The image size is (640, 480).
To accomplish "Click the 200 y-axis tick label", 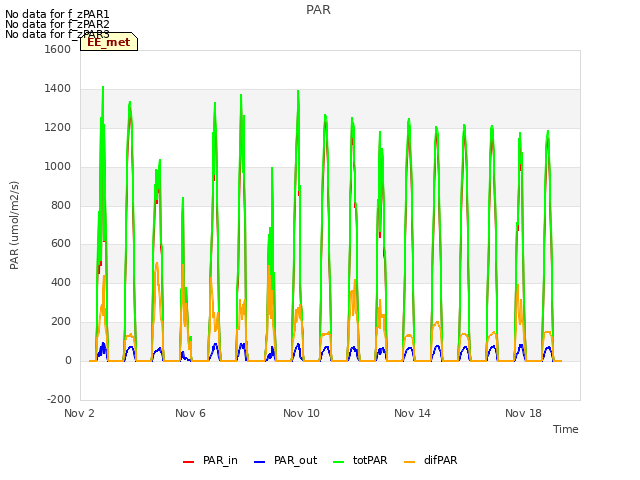I will pos(61,322).
